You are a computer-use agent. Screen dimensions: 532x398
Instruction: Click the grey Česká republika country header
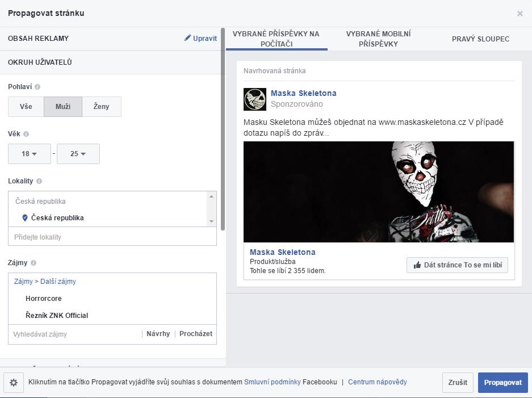(40, 201)
